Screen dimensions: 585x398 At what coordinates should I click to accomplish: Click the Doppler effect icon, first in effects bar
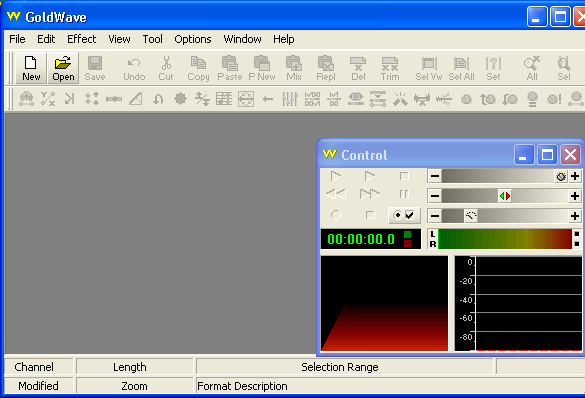(x=26, y=99)
